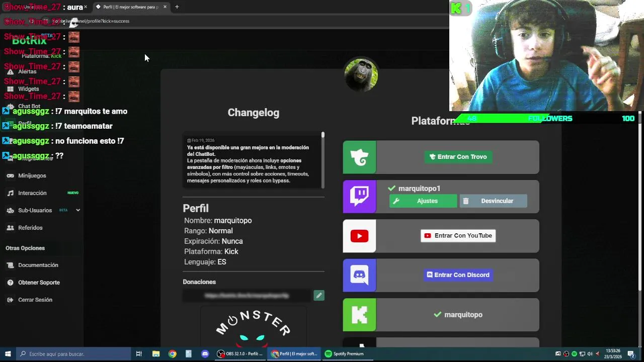The width and height of the screenshot is (644, 362).
Task: Click the Spotify system tray icon
Action: pyautogui.click(x=574, y=354)
